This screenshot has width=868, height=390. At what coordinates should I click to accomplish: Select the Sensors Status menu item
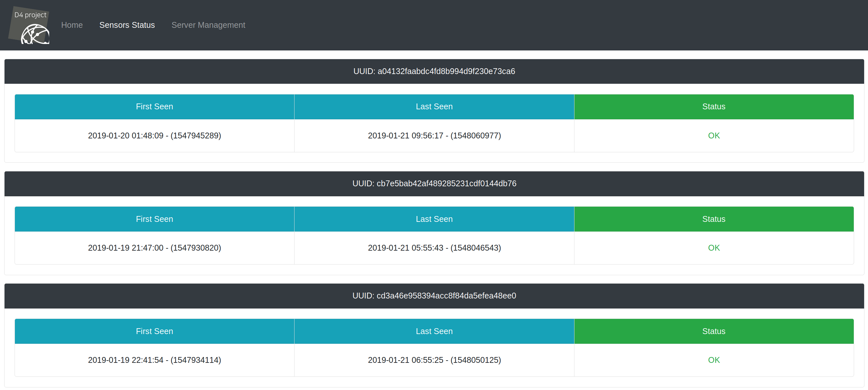point(127,25)
